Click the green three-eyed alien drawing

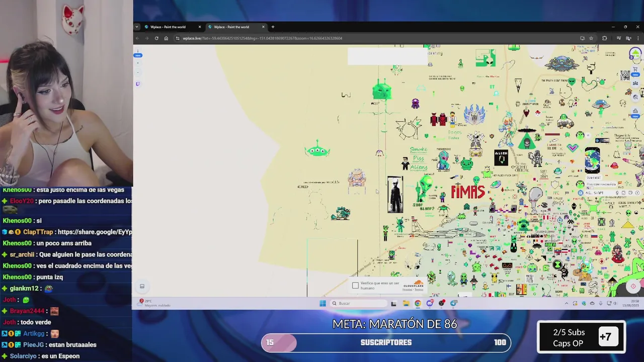click(317, 150)
